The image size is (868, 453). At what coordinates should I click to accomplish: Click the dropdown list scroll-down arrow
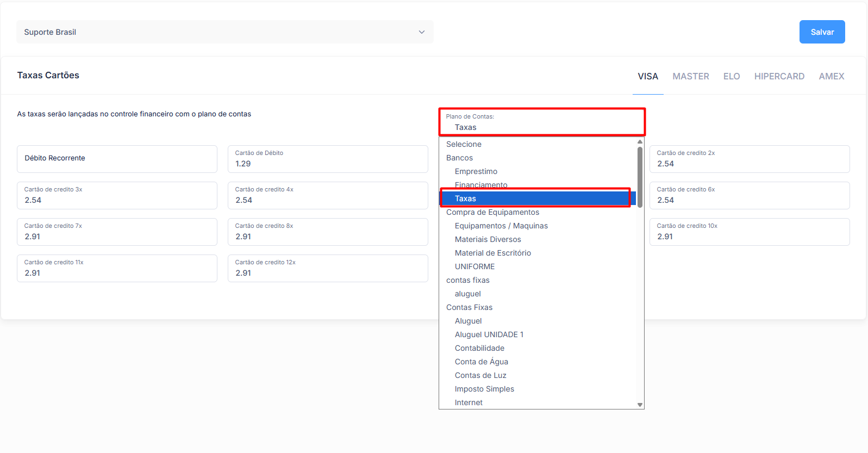tap(640, 405)
